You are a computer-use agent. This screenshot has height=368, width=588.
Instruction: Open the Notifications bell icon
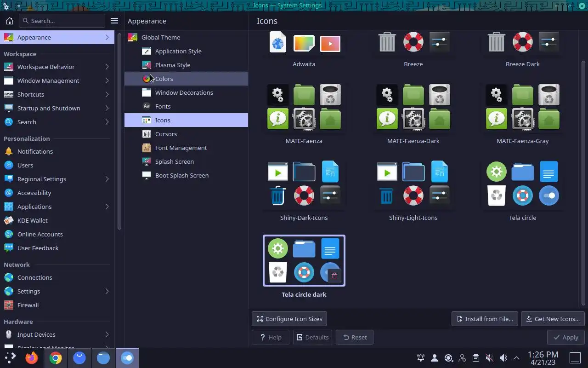coord(8,151)
